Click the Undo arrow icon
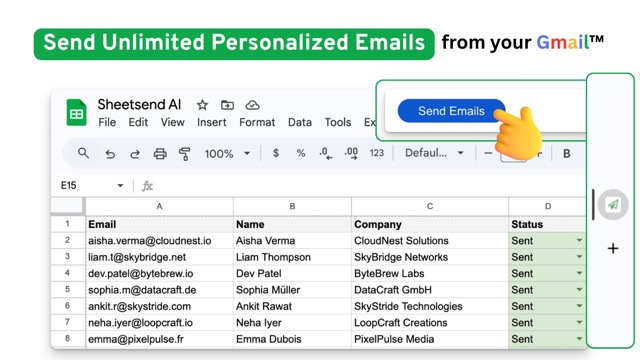 pos(110,154)
